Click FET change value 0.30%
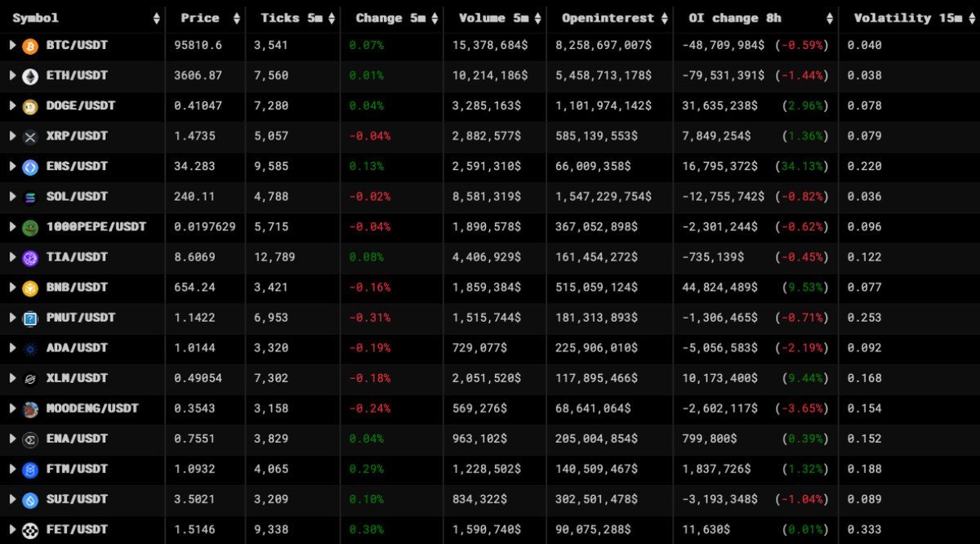The image size is (980, 544). pos(367,528)
